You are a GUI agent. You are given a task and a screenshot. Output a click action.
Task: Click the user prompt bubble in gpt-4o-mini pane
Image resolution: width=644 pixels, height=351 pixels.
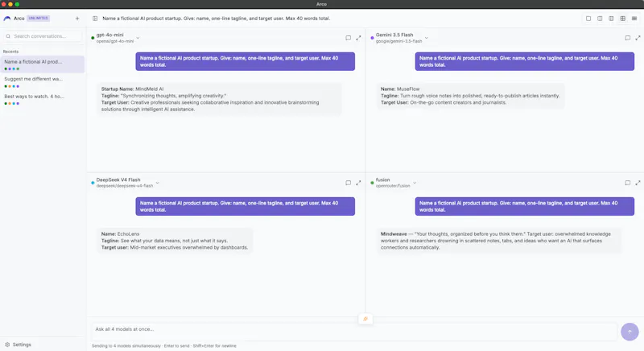pyautogui.click(x=246, y=61)
